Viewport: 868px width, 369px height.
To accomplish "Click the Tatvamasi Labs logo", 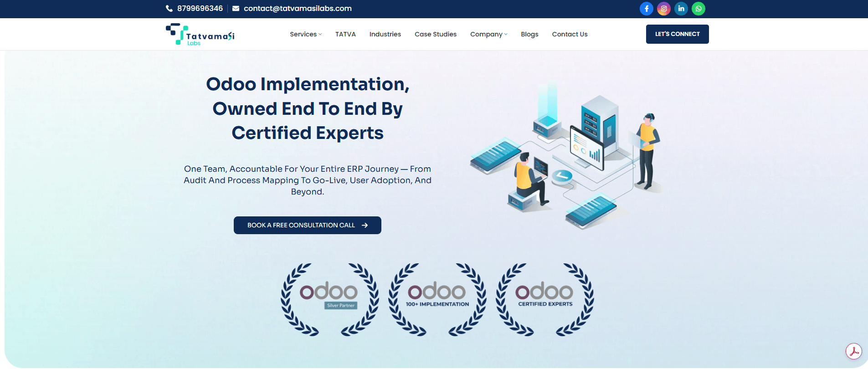I will 200,34.
